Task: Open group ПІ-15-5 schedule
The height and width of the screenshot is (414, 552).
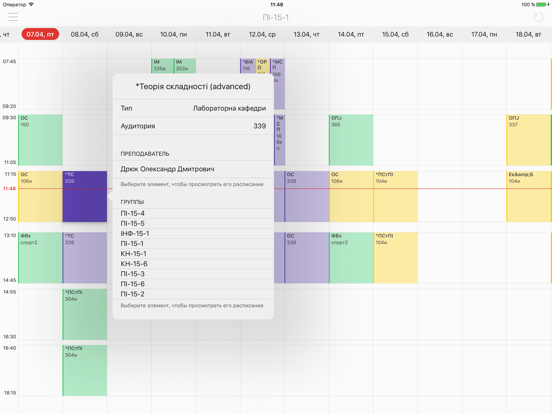Action: click(193, 224)
